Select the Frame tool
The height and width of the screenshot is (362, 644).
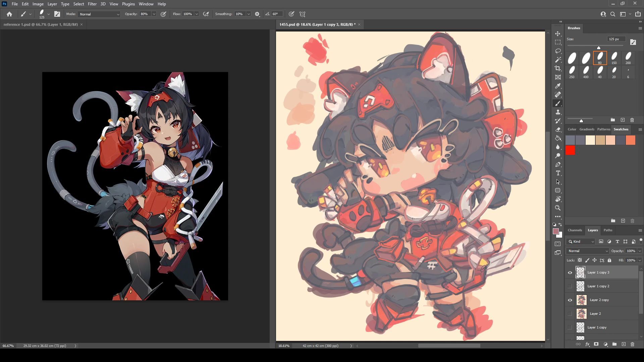(x=558, y=77)
